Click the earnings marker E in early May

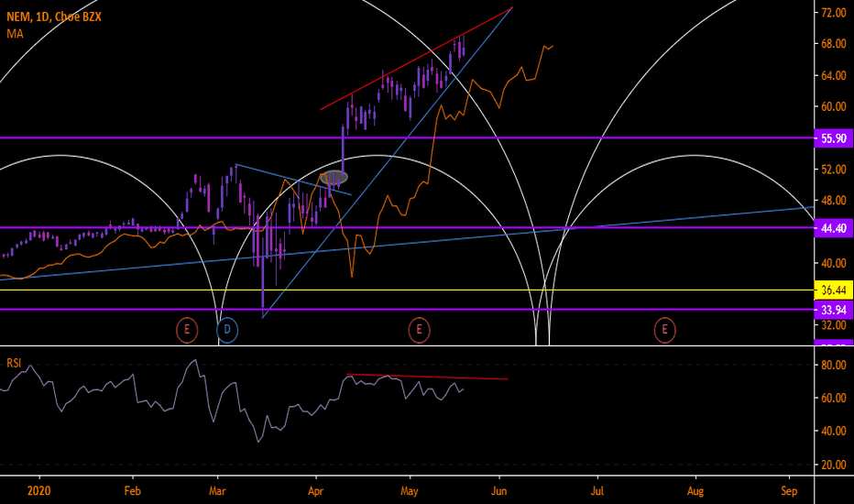(x=419, y=330)
